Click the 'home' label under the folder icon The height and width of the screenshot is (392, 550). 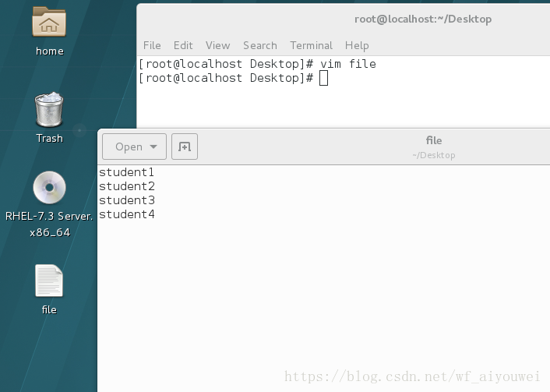49,51
